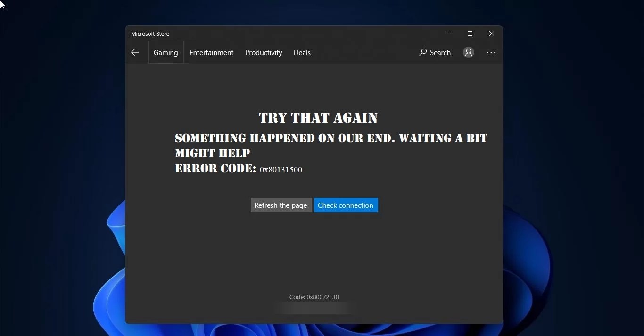Click the 'Microsoft Store' window title
Image resolution: width=644 pixels, height=336 pixels.
pos(150,34)
